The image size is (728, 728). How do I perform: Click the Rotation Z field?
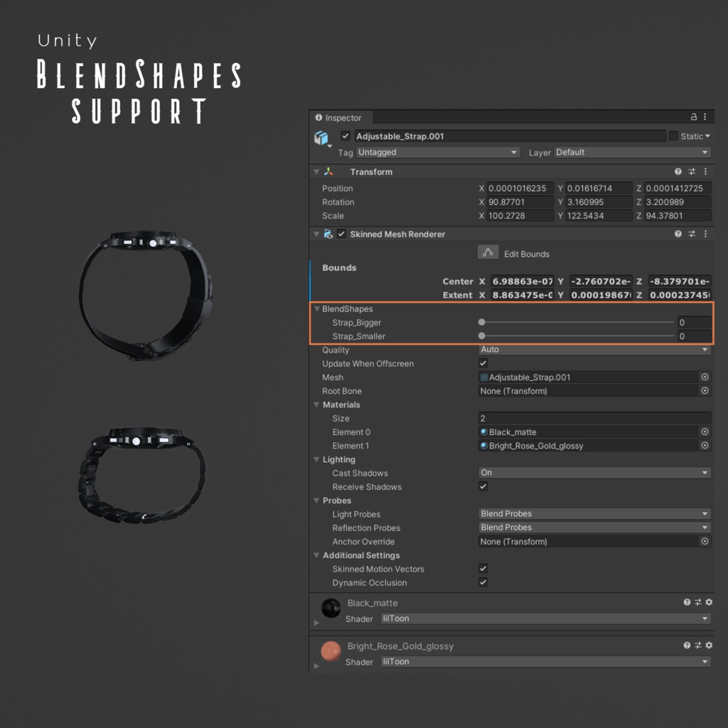coord(678,202)
